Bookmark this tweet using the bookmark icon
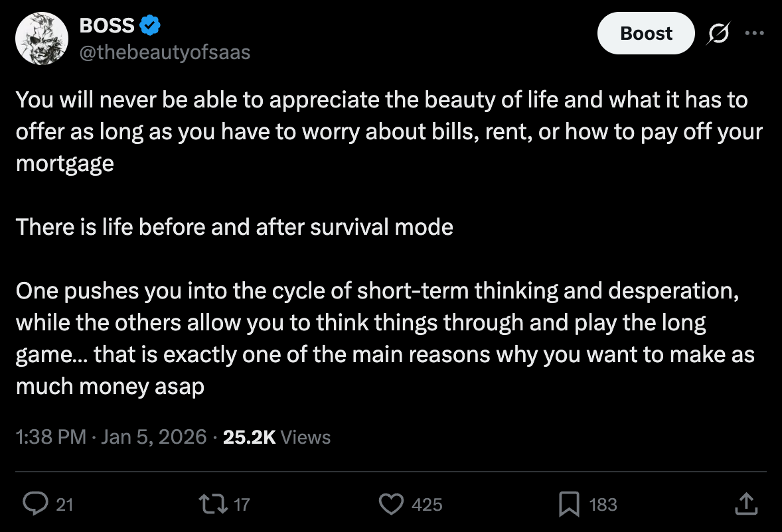 click(569, 503)
